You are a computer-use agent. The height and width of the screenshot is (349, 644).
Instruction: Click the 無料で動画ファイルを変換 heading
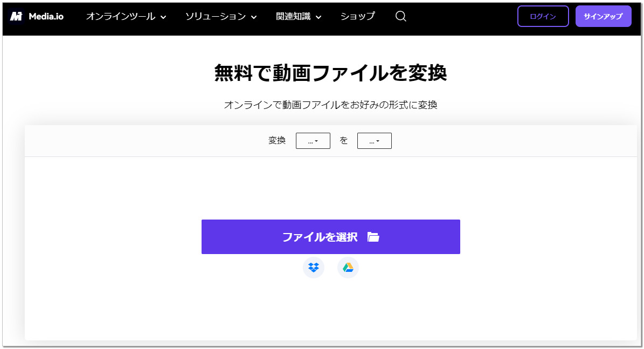coord(330,73)
